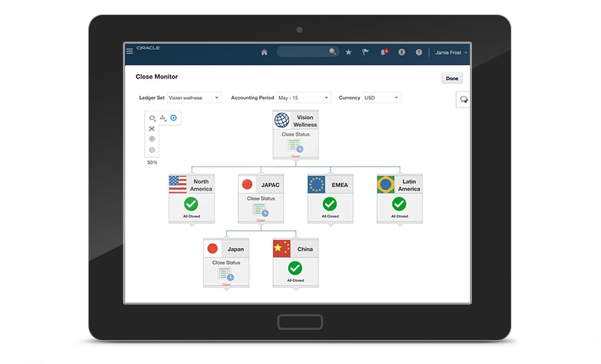The image size is (601, 364).
Task: Click the panel layout tool icon
Action: coord(152,118)
